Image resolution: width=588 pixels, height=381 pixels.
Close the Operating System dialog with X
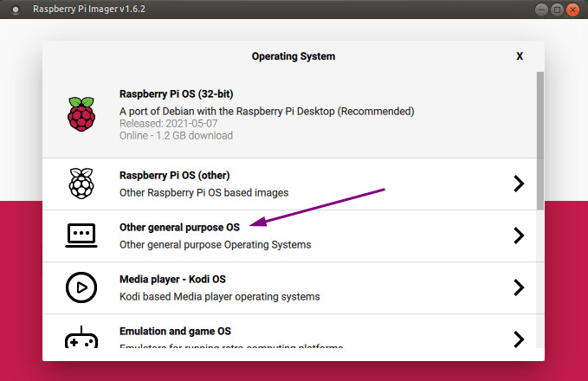coord(520,56)
